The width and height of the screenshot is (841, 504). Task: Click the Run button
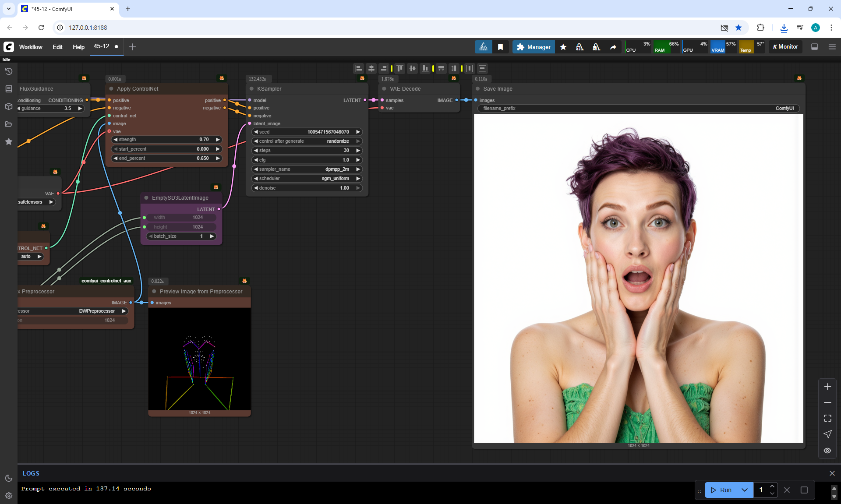tap(721, 490)
